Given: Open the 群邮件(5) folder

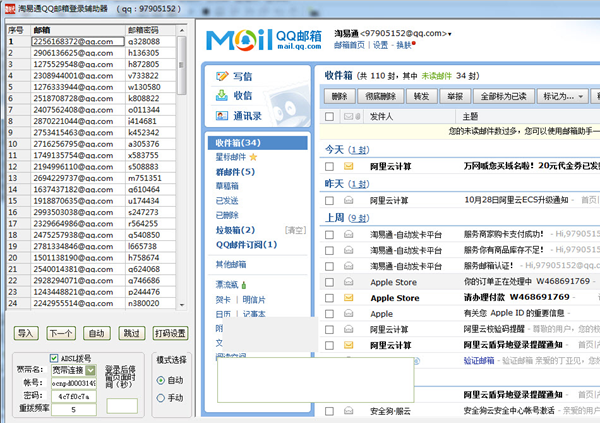Looking at the screenshot, I should click(235, 172).
